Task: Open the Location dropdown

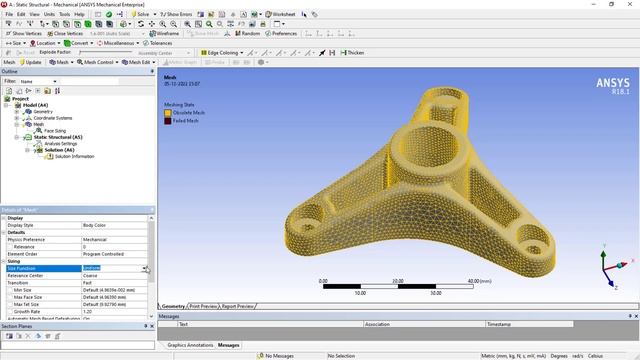Action: tap(45, 43)
